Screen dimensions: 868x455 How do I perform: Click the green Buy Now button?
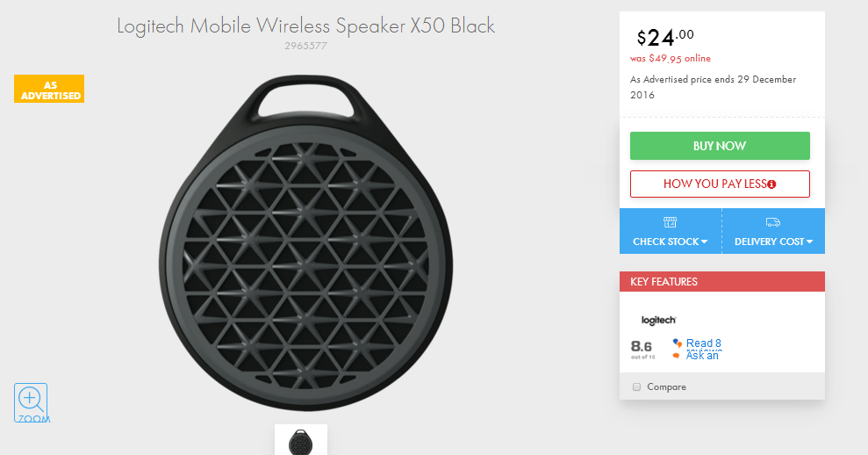pos(720,146)
